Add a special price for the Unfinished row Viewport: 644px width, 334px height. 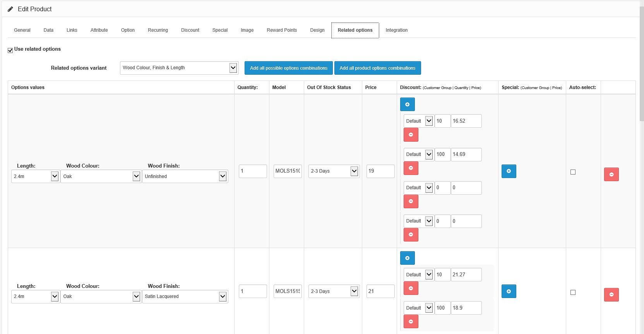tap(509, 171)
